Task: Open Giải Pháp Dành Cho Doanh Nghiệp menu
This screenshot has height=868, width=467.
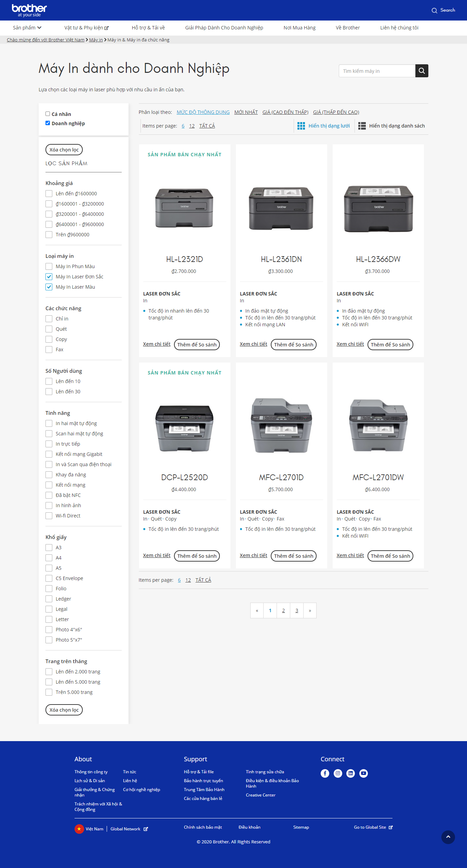Action: 224,28
